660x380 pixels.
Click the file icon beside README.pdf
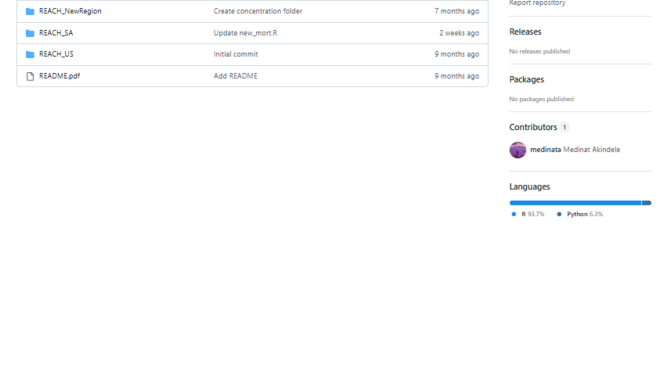coord(30,76)
